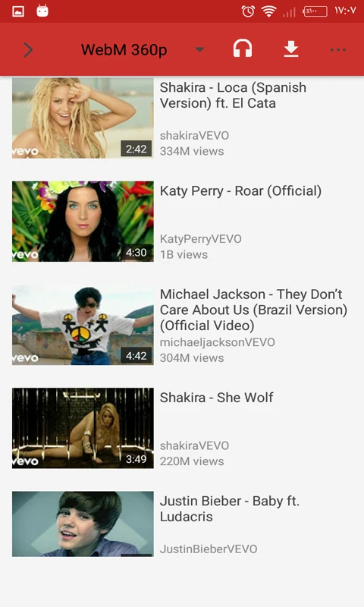The width and height of the screenshot is (364, 607).
Task: Select Justin Bieber Baby ft. Ludacris
Action: coord(230,508)
